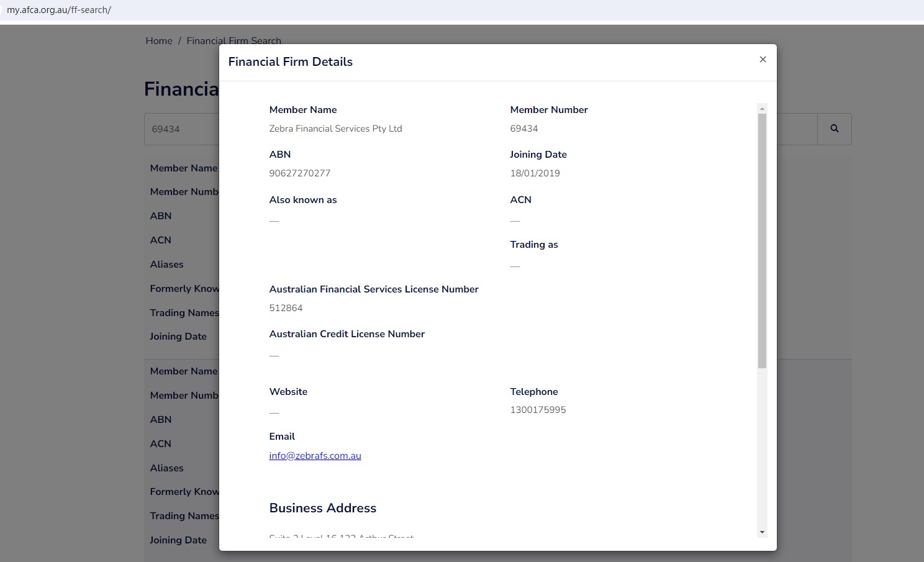Close the Financial Firm Details dialog
The width and height of the screenshot is (924, 562).
(763, 60)
